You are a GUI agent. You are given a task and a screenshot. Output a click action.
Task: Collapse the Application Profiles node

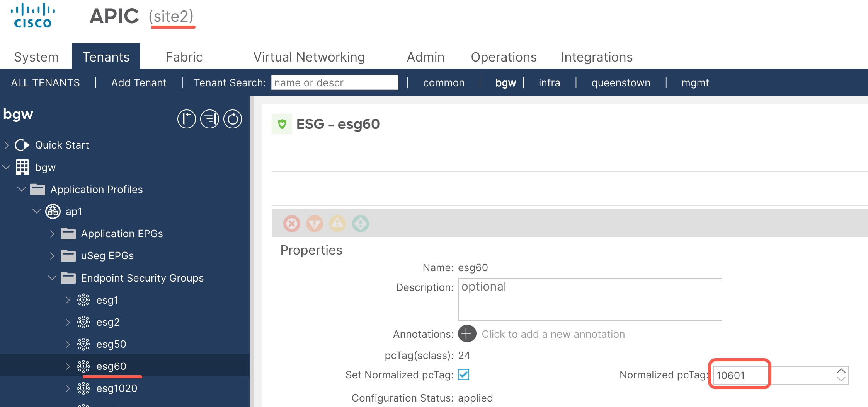pos(22,189)
